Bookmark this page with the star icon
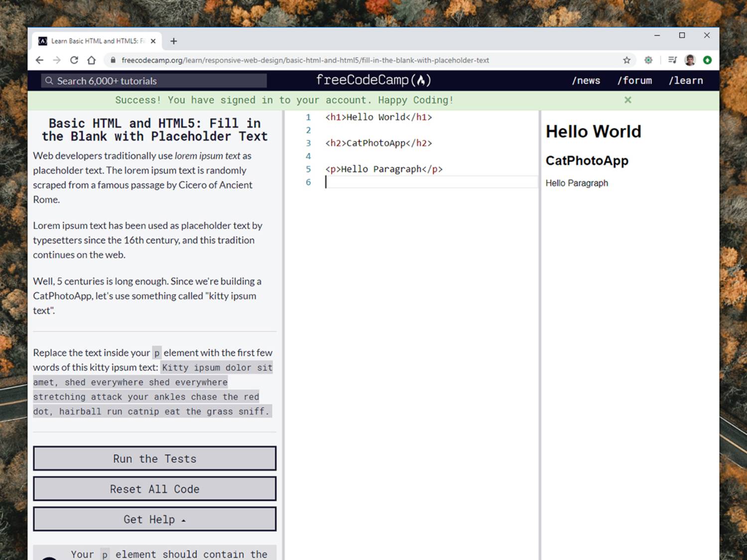This screenshot has width=747, height=560. (x=626, y=60)
